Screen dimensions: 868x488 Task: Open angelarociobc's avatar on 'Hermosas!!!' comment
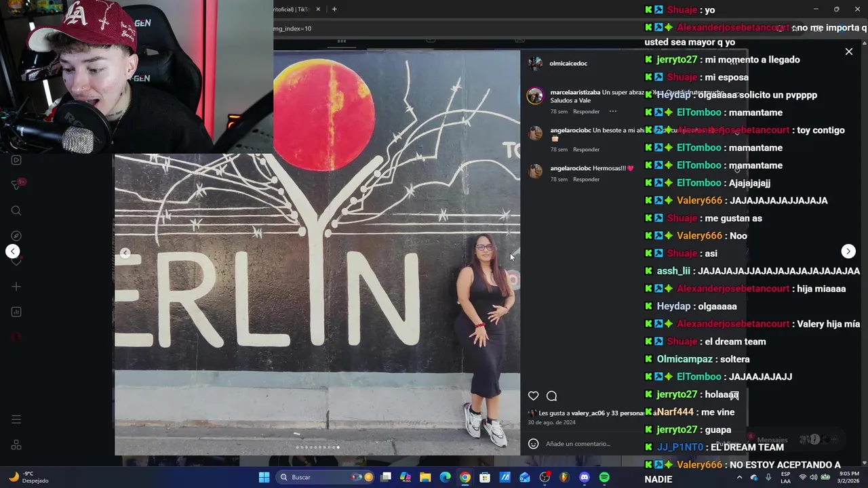[x=536, y=171]
